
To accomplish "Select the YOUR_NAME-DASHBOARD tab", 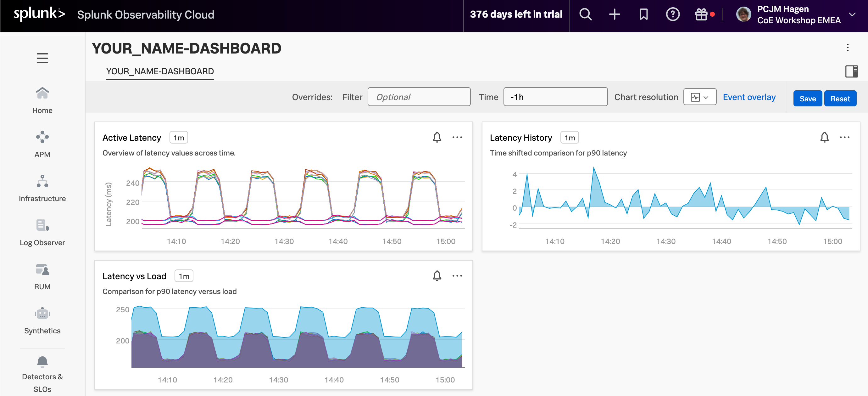I will click(x=160, y=71).
